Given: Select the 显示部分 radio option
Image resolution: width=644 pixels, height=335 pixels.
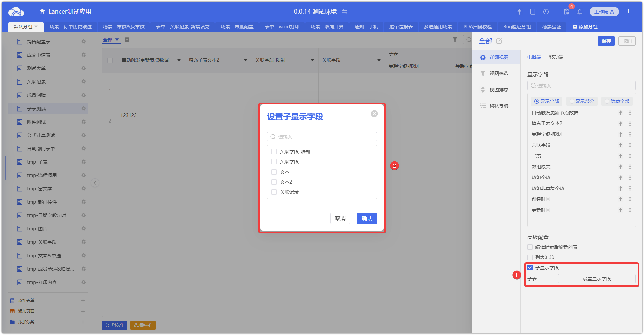Looking at the screenshot, I should (x=572, y=101).
